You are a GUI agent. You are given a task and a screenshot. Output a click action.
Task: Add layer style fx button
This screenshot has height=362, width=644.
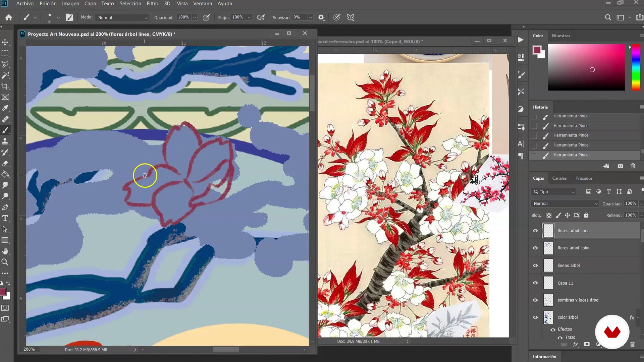point(576,344)
